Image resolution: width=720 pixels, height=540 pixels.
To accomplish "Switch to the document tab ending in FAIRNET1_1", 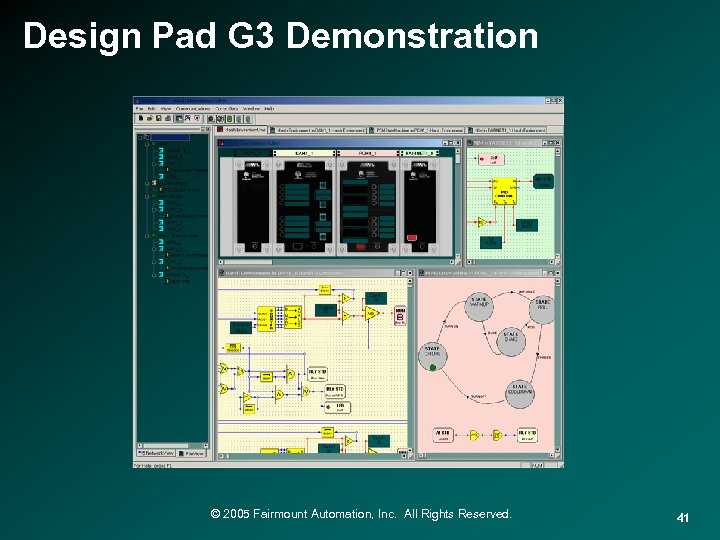I will coord(508,130).
